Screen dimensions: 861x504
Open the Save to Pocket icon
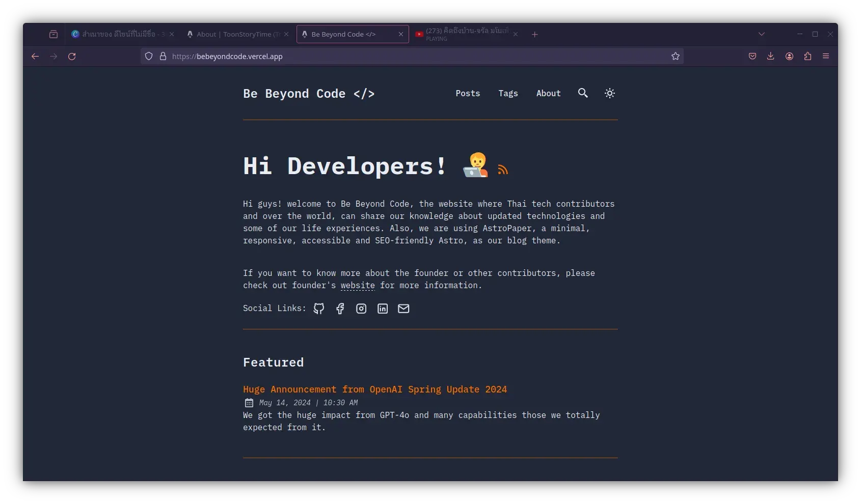click(x=752, y=56)
